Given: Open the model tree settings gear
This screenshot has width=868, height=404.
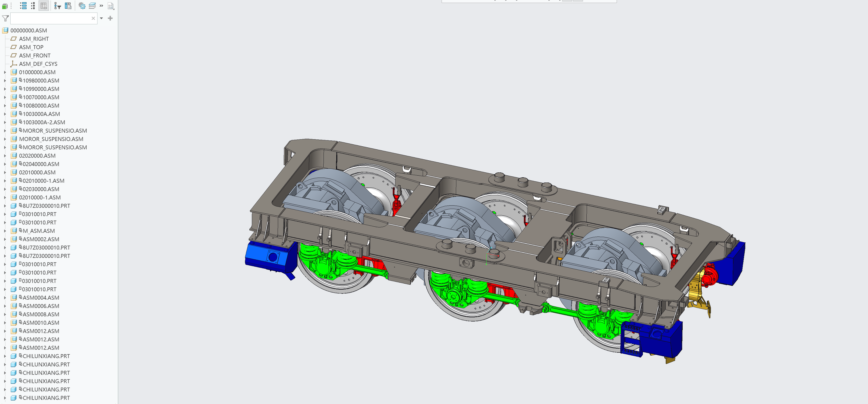Looking at the screenshot, I should click(x=82, y=6).
